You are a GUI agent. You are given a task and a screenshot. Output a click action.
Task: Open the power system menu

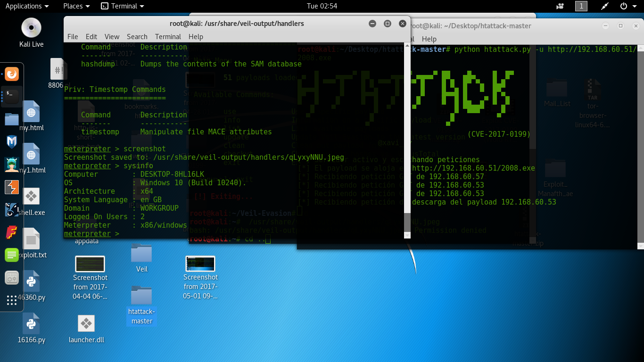pos(628,6)
